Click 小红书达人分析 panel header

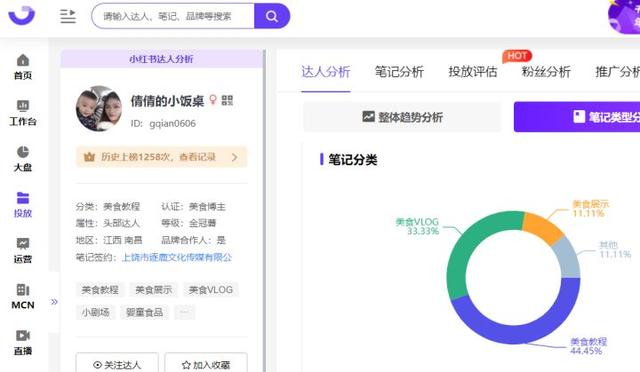point(162,59)
